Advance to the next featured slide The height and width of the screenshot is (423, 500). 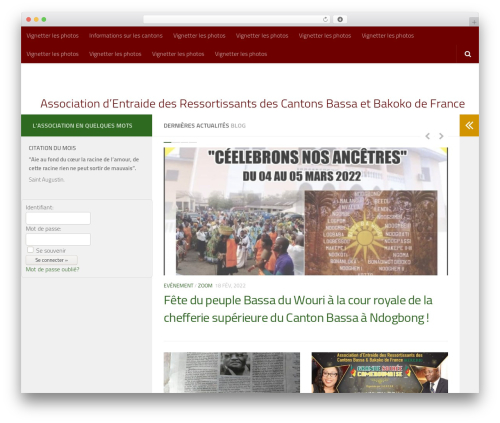441,136
